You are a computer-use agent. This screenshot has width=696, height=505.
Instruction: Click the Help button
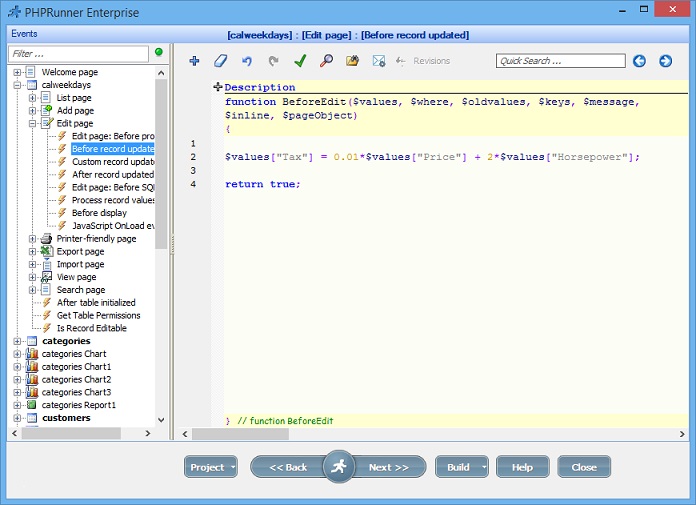pyautogui.click(x=522, y=467)
